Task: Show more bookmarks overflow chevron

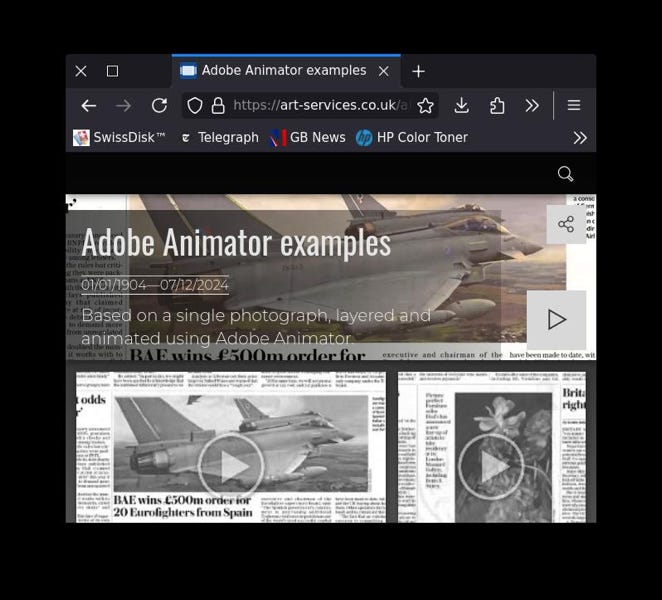Action: click(580, 138)
